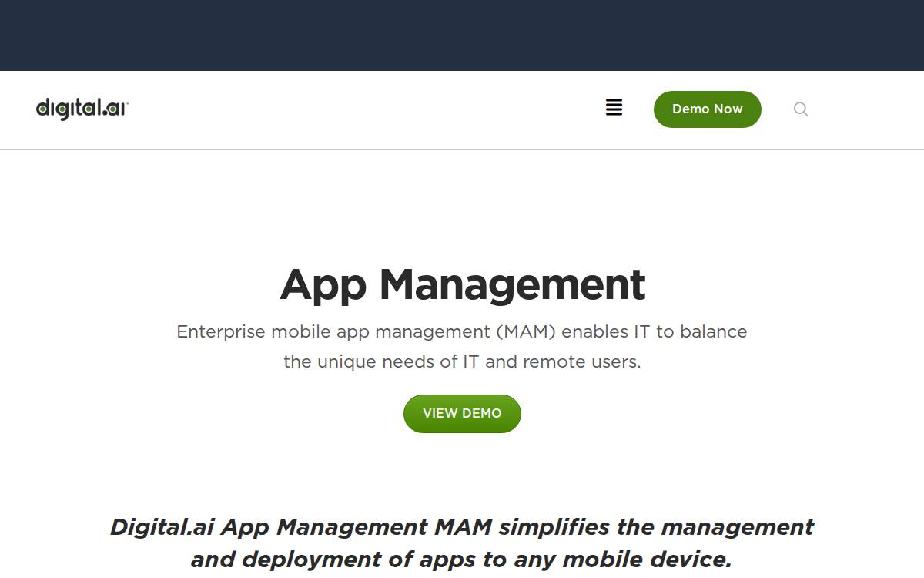Click the Demo Now button

point(707,109)
